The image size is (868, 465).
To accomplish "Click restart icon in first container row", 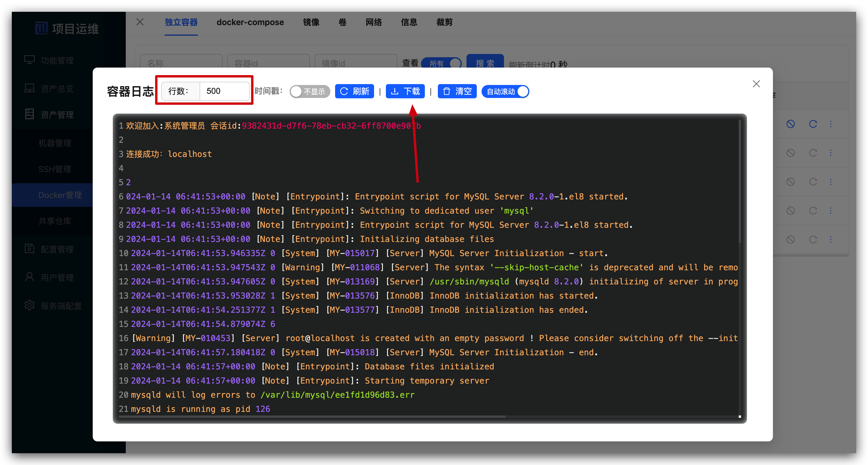I will (x=813, y=124).
